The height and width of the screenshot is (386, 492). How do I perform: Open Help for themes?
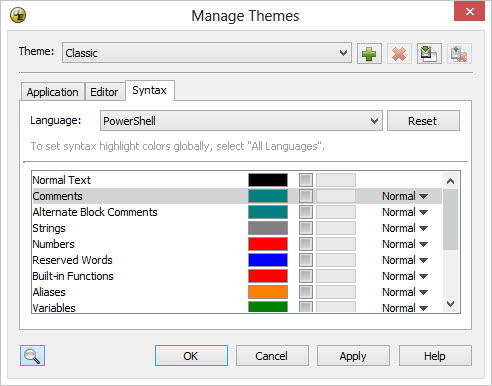pos(435,356)
